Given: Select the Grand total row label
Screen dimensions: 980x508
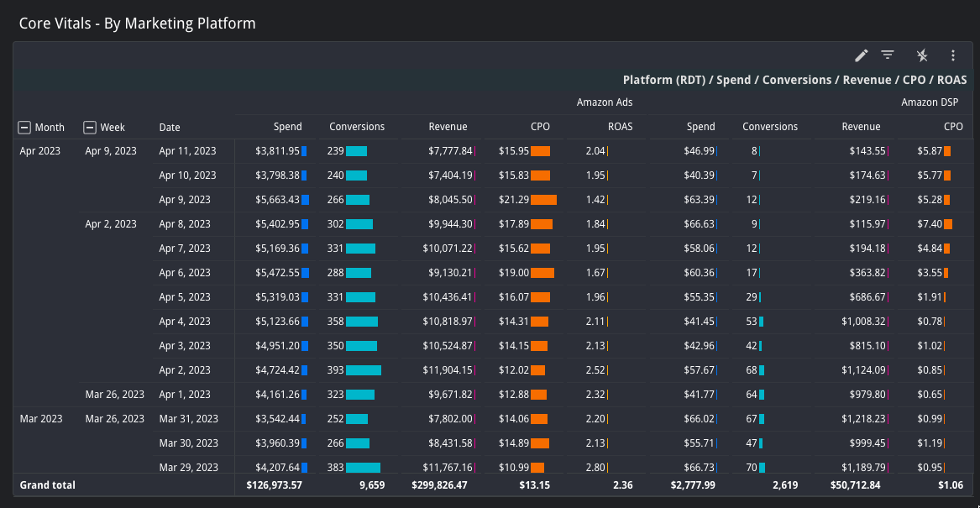Looking at the screenshot, I should pyautogui.click(x=47, y=485).
